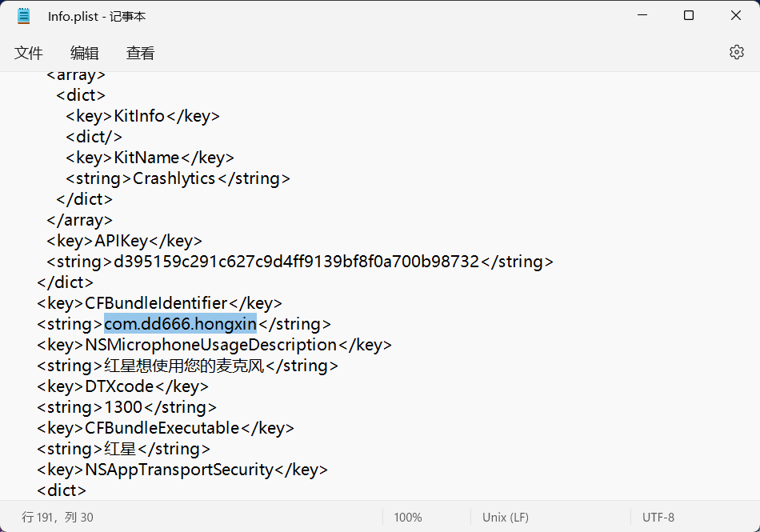Click the DTXcode key line

tap(130, 386)
